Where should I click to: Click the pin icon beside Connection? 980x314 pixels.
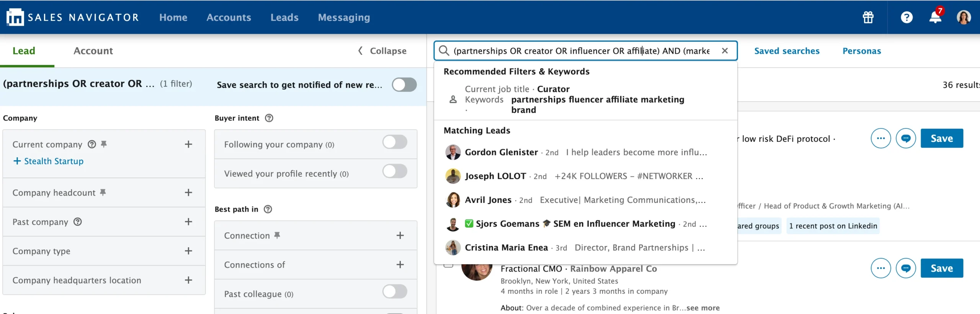coord(277,235)
